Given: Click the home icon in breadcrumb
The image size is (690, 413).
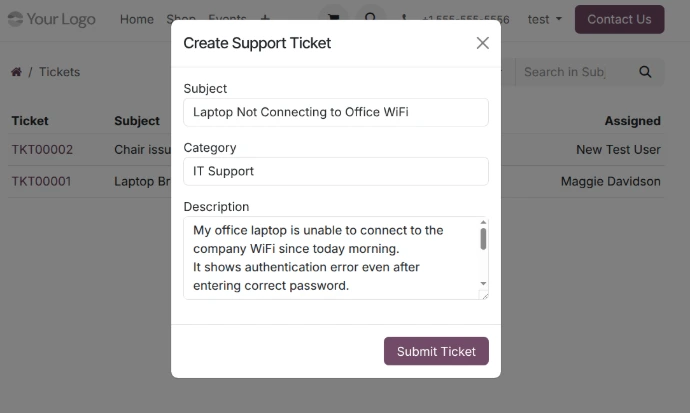Looking at the screenshot, I should [16, 72].
